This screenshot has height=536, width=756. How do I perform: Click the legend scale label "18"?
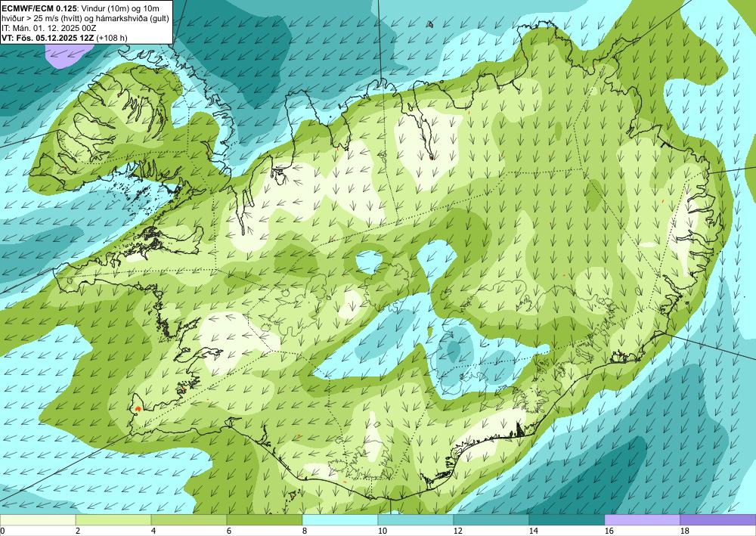685,531
